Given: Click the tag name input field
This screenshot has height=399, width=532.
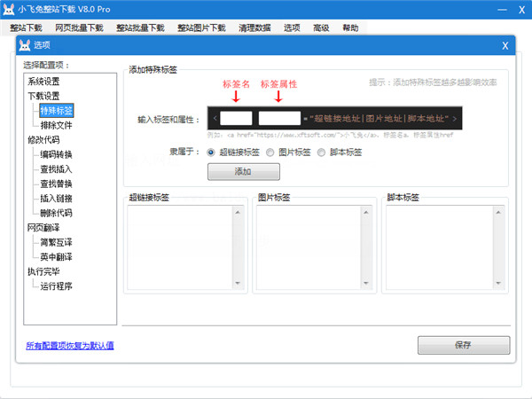Looking at the screenshot, I should coord(236,118).
